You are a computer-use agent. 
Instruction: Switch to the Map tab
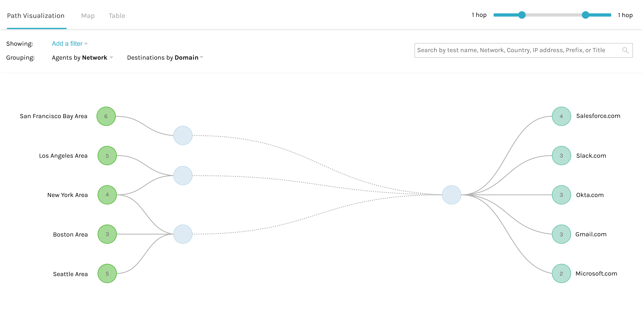88,16
